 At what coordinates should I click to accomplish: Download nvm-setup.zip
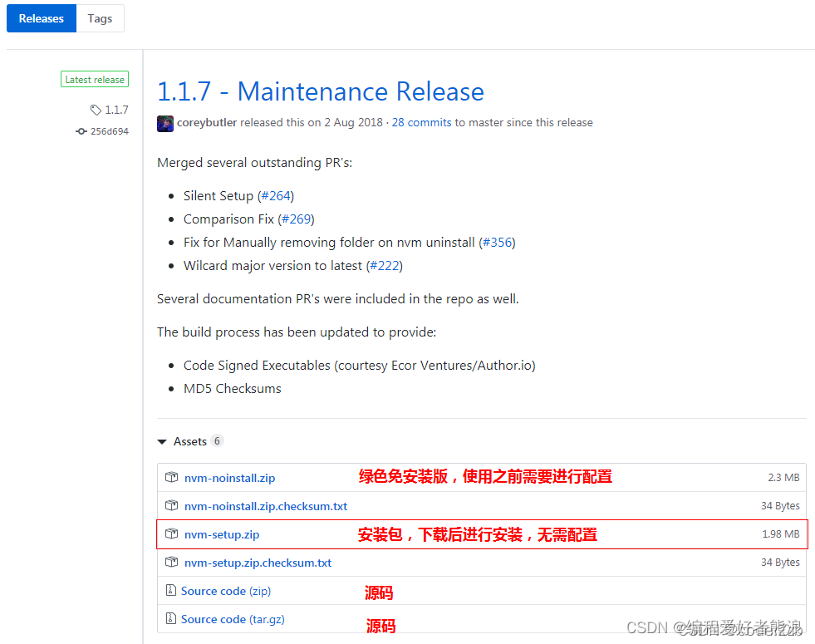click(x=222, y=535)
